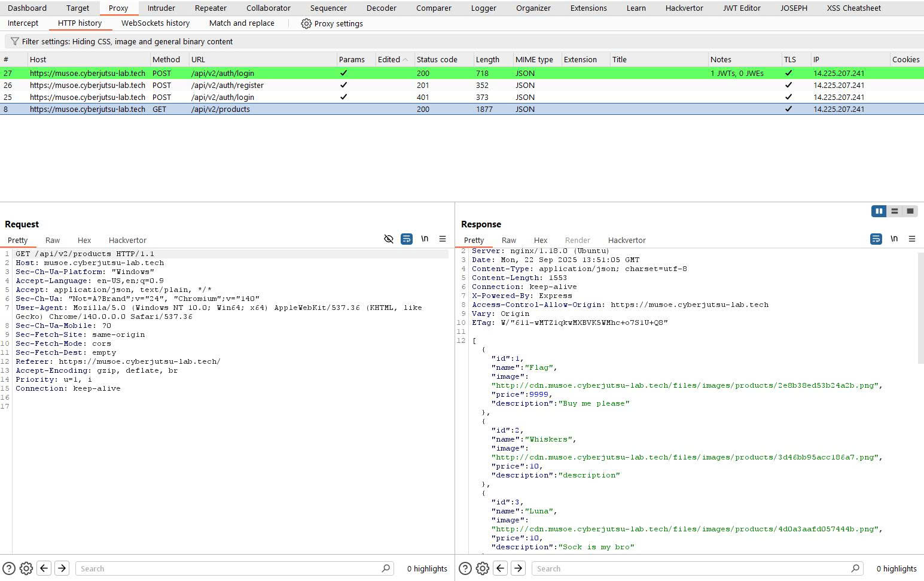
Task: Select history row 25 login 401 request
Action: (x=462, y=97)
